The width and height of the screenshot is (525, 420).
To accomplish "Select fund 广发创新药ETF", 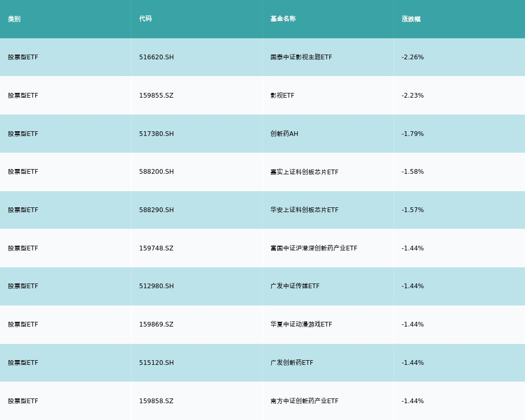I will click(x=292, y=363).
